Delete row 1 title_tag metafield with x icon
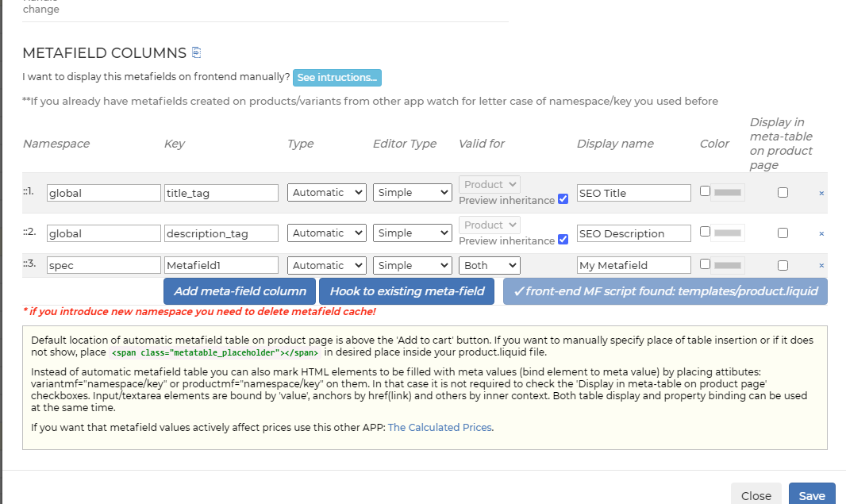 821,193
